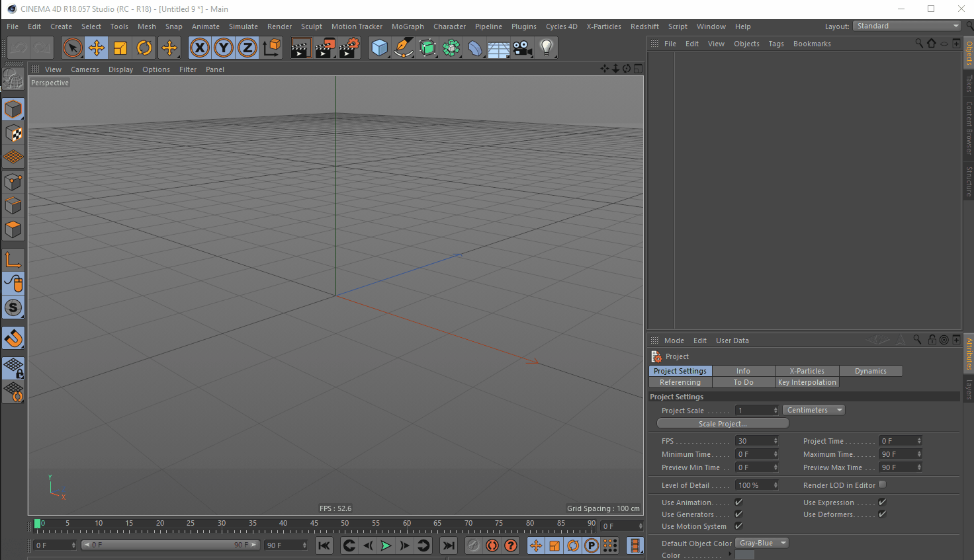Open the Simulate menu
The image size is (974, 560).
tap(243, 26)
